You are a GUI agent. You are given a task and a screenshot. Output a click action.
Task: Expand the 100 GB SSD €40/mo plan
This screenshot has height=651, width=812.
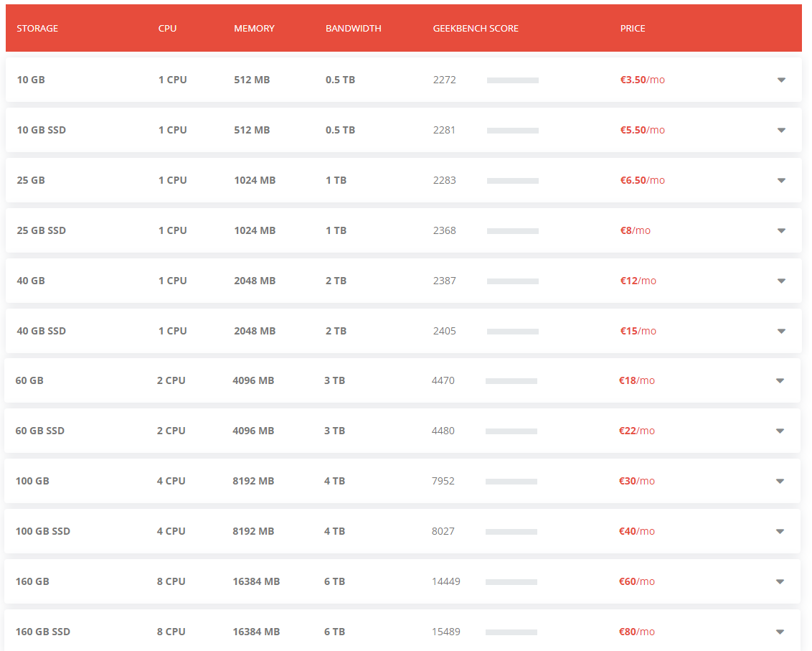[780, 531]
